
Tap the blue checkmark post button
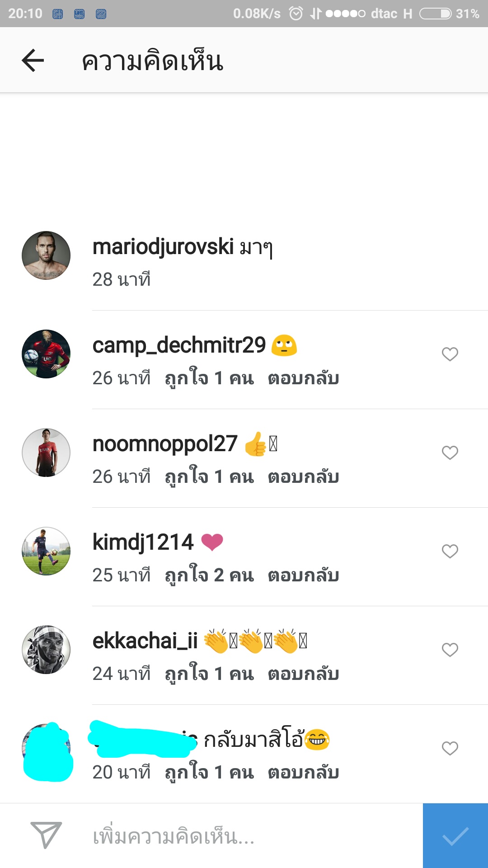(455, 835)
